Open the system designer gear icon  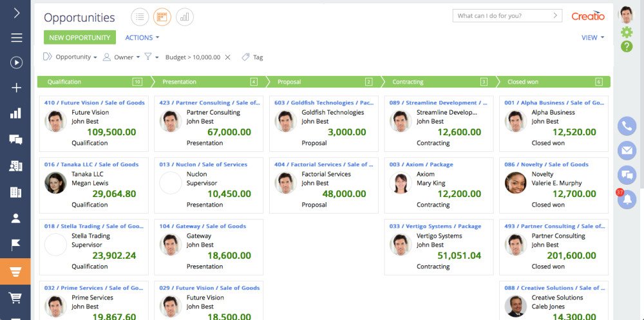click(627, 32)
